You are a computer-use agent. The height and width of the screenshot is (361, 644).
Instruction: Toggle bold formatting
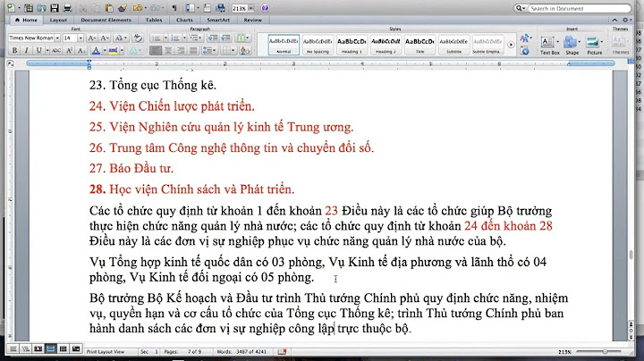(x=14, y=50)
